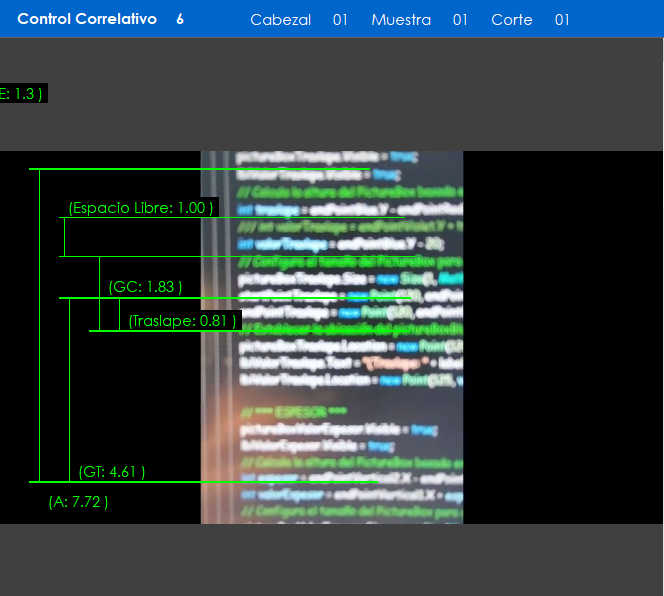This screenshot has width=664, height=596.
Task: Click the GC: 1.83 measurement label
Action: (146, 287)
